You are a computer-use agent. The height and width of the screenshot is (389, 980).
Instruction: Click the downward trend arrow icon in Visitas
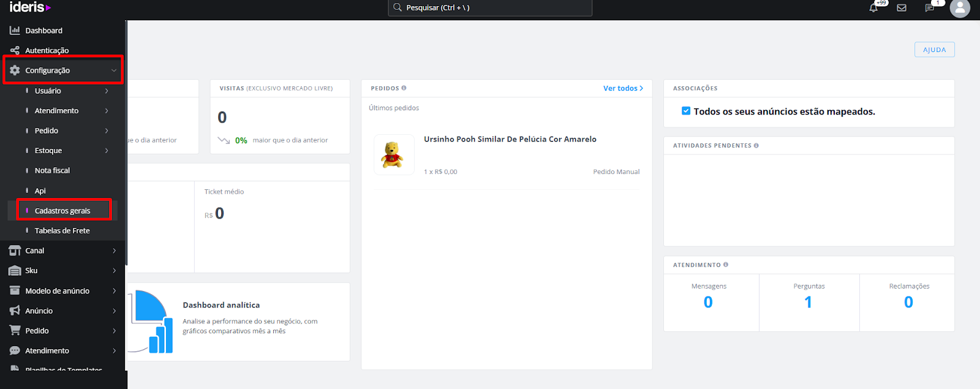pyautogui.click(x=224, y=140)
